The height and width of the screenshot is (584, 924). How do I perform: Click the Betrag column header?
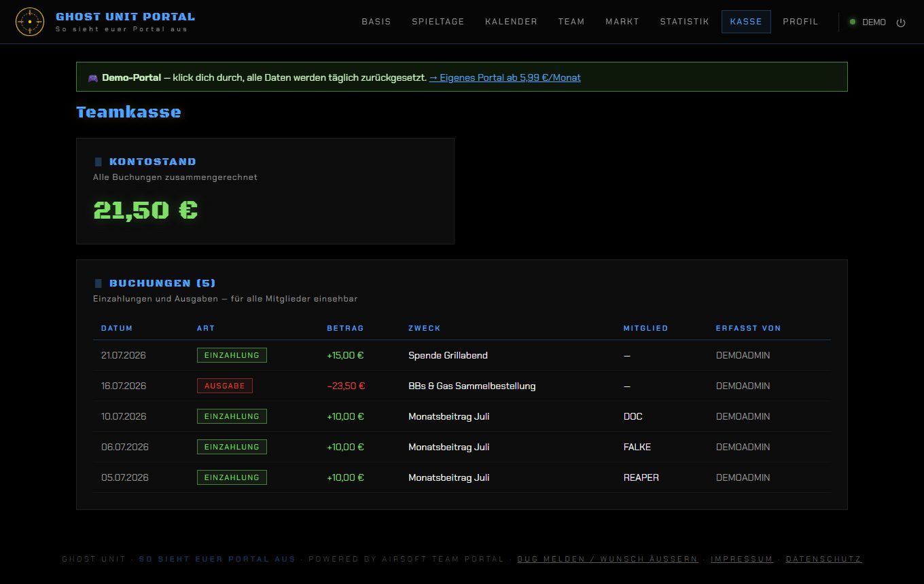point(345,328)
